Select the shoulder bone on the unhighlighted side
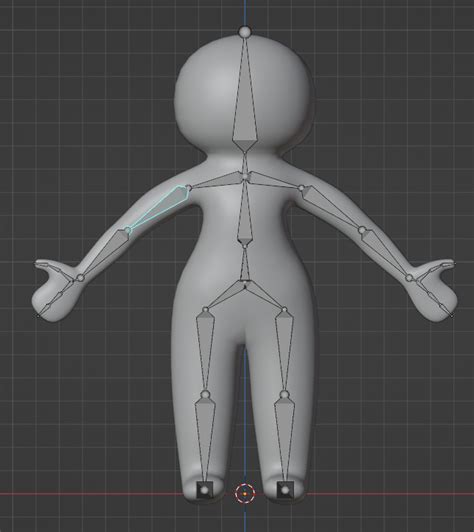 tap(273, 180)
